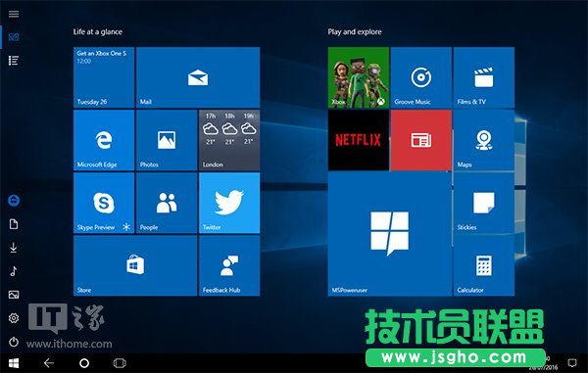
Task: Launch the Twitter tile
Action: click(229, 203)
